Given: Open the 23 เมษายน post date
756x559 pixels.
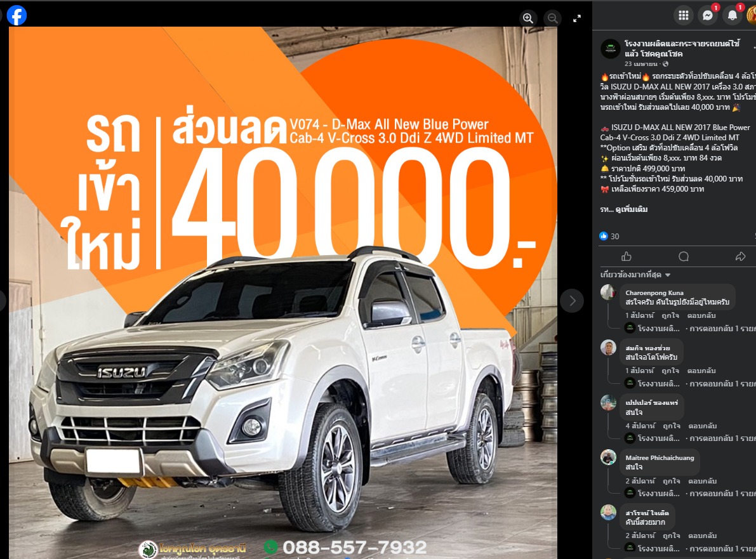Looking at the screenshot, I should click(640, 63).
